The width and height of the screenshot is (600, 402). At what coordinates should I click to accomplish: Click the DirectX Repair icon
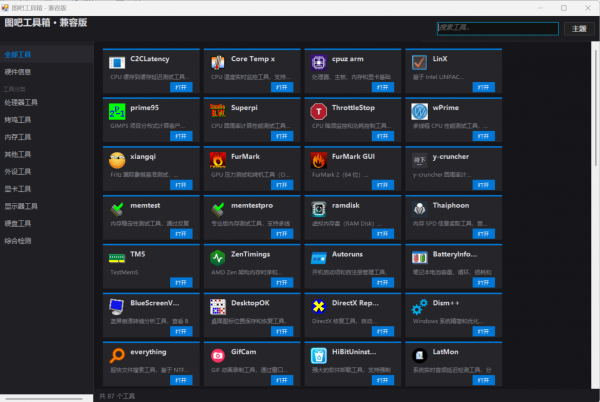point(318,307)
